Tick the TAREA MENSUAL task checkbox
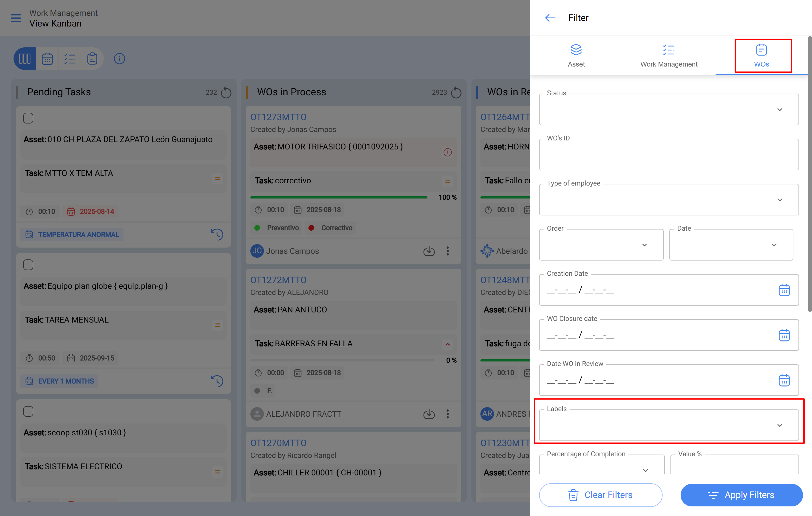 pyautogui.click(x=28, y=265)
